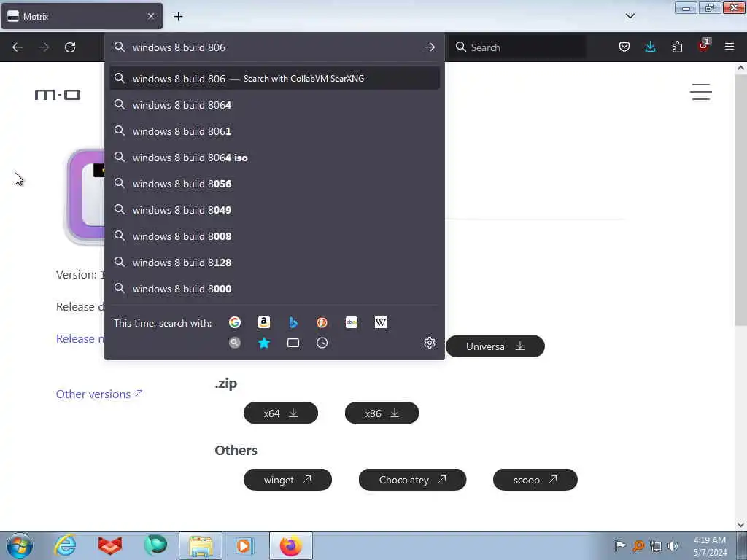
Task: Open Pocket save icon in toolbar
Action: click(624, 47)
